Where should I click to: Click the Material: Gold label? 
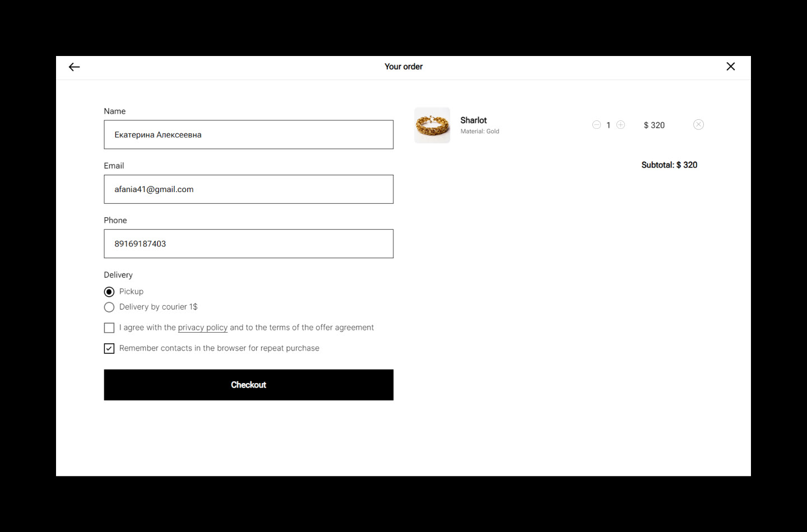480,132
